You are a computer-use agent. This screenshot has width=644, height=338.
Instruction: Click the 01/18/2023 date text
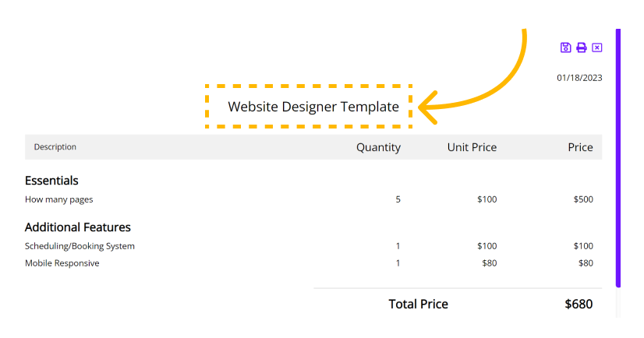point(579,78)
